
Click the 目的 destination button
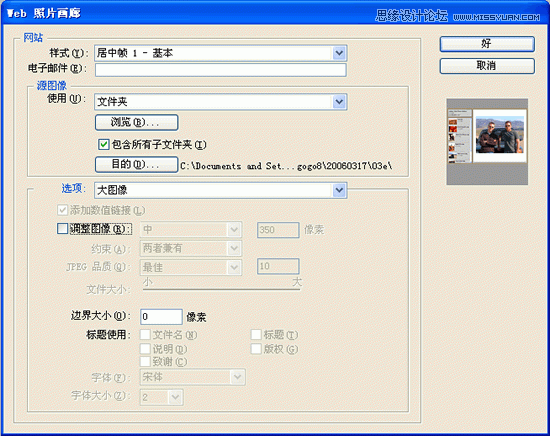click(x=136, y=165)
